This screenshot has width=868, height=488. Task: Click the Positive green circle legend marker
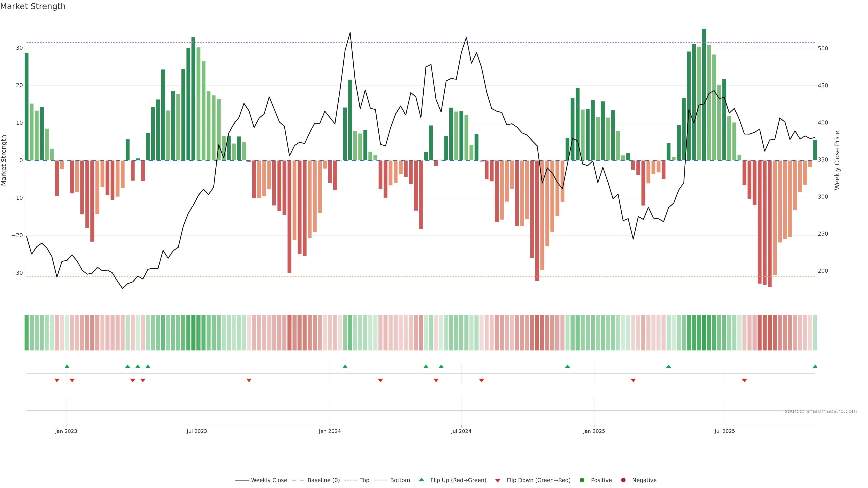(582, 480)
